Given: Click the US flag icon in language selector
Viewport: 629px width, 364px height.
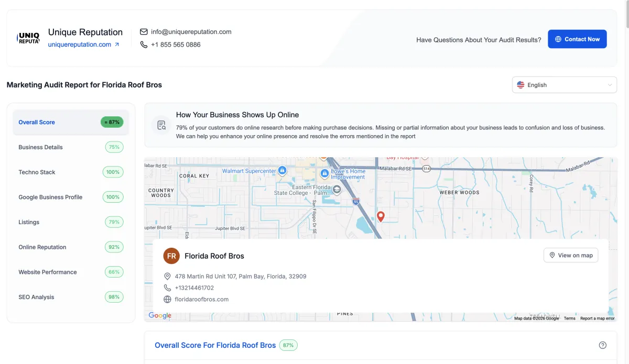Looking at the screenshot, I should (520, 85).
